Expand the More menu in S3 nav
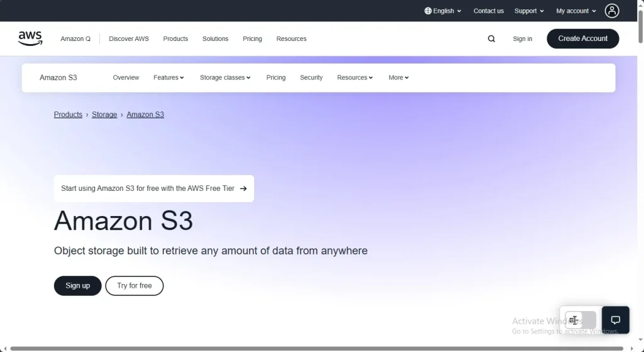Viewport: 644px width, 352px height. pyautogui.click(x=399, y=77)
